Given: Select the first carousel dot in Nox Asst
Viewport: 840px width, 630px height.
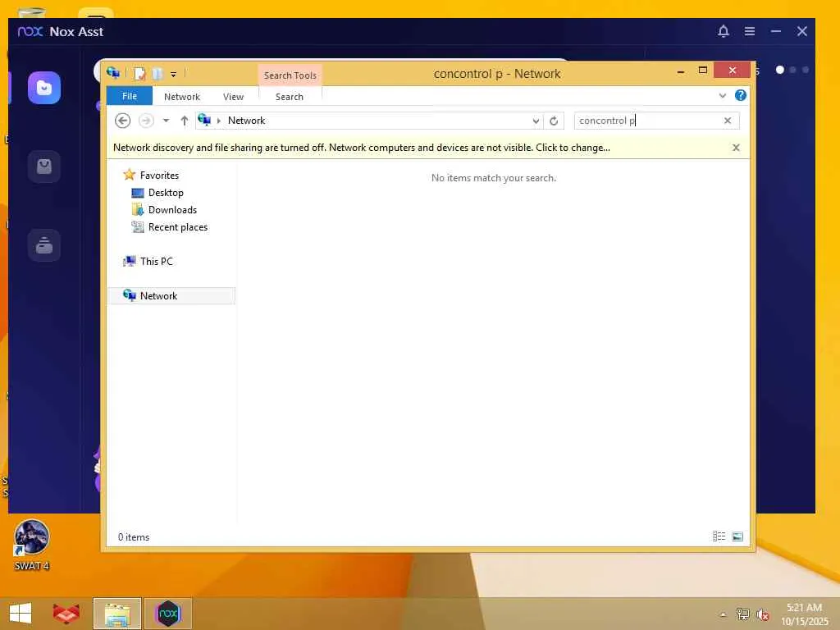Looking at the screenshot, I should pos(780,70).
